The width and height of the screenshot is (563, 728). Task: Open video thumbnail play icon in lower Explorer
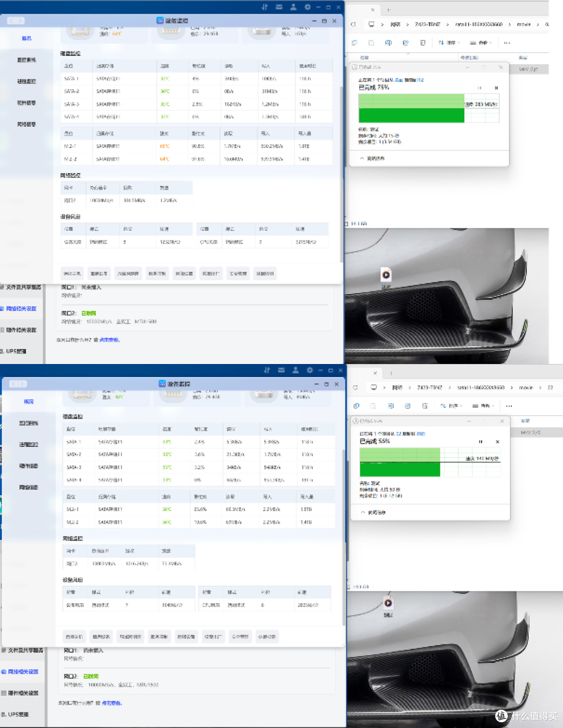[x=388, y=603]
